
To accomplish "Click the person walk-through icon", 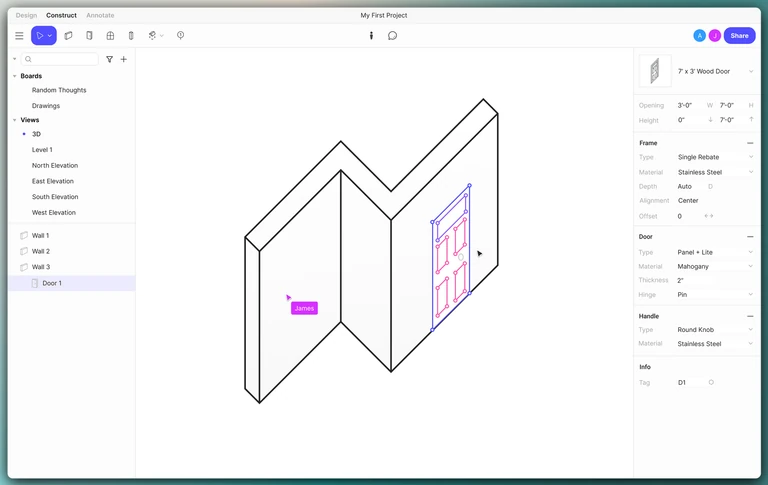I will pos(371,36).
